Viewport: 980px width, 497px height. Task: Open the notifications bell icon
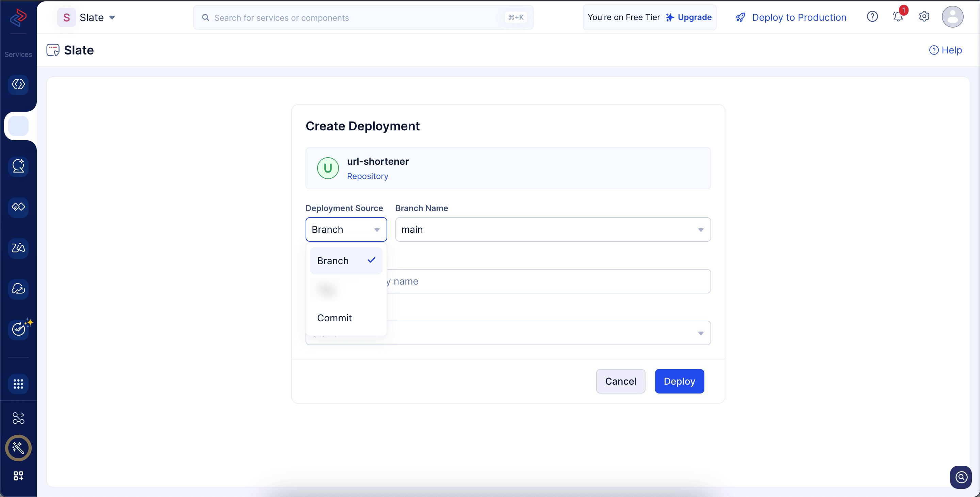tap(898, 17)
